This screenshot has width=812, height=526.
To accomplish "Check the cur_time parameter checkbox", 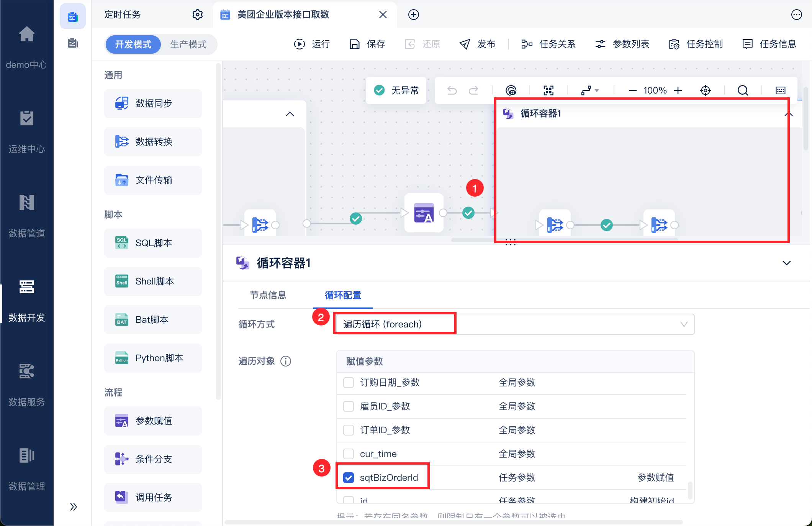I will [x=349, y=454].
